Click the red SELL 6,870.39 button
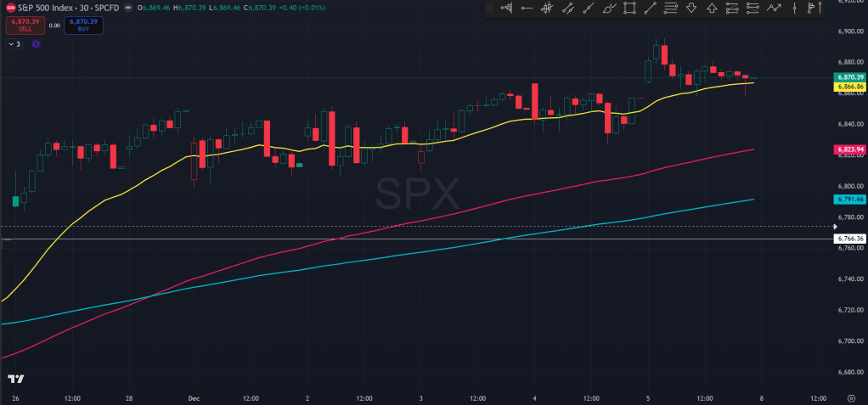This screenshot has width=868, height=405. pyautogui.click(x=25, y=25)
